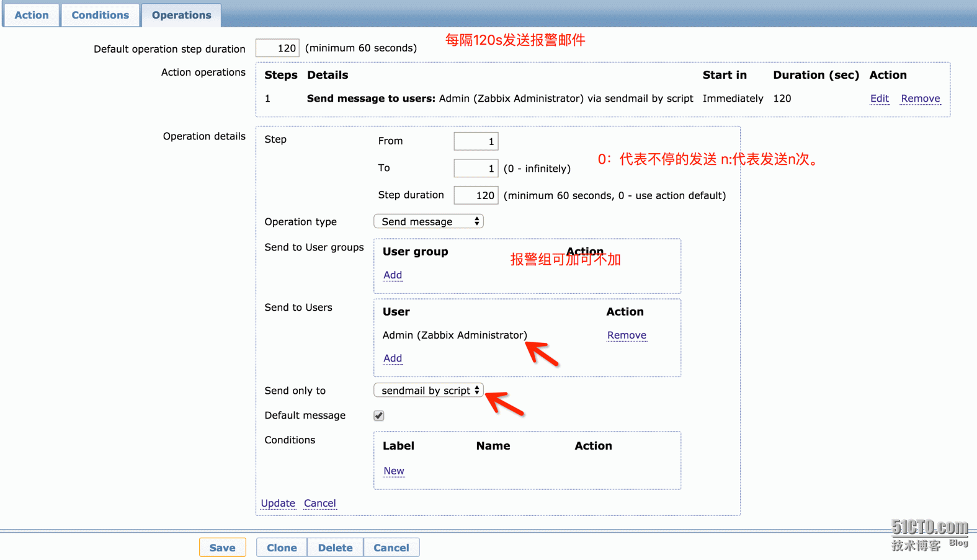Click the Label column header in Conditions
The height and width of the screenshot is (560, 977).
(398, 446)
